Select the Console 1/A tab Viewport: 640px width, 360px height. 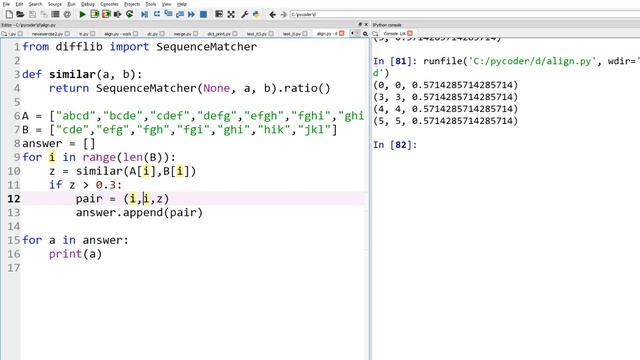point(395,33)
